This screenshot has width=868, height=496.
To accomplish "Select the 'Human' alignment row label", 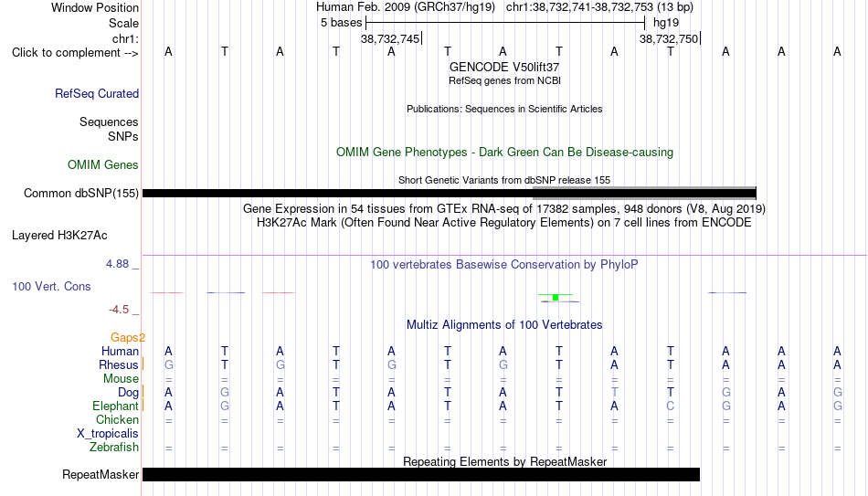I will click(120, 351).
